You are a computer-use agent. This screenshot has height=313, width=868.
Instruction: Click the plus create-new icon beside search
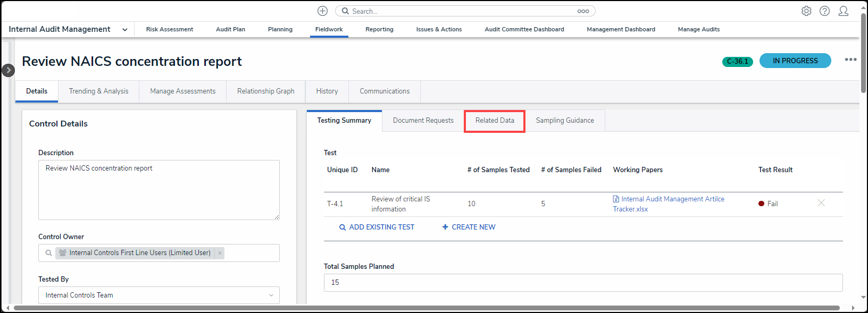pos(322,11)
